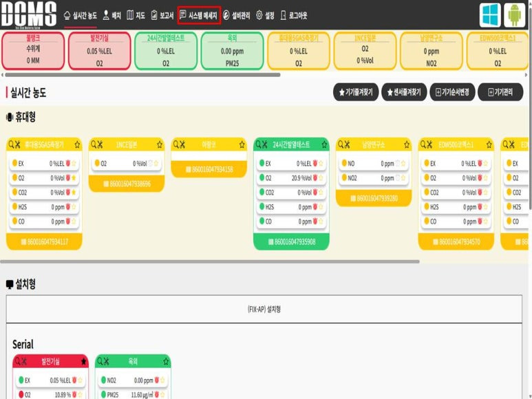Toggle favorite star on Serial 발전기실 device card header
Screen dimensions: 532x399
coord(83,362)
